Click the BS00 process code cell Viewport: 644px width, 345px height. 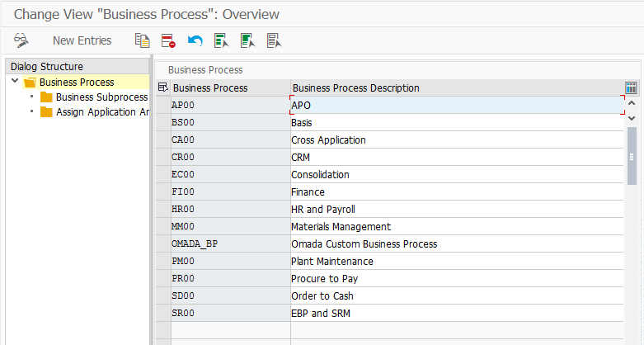click(x=230, y=122)
